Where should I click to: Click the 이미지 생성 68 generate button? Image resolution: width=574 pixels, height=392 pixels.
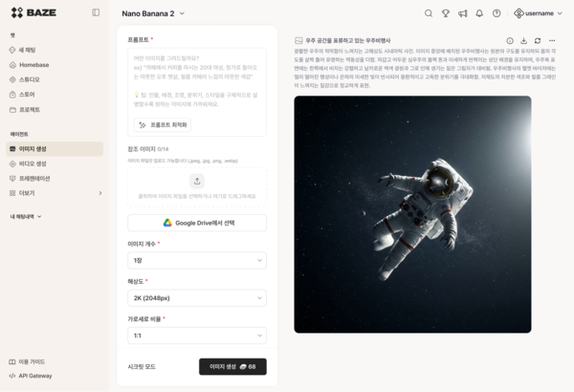(x=232, y=366)
